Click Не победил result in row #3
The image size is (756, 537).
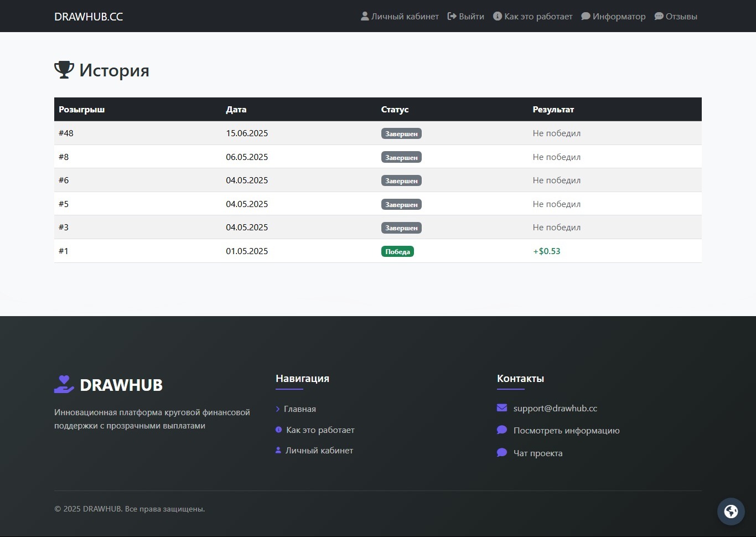pos(557,227)
